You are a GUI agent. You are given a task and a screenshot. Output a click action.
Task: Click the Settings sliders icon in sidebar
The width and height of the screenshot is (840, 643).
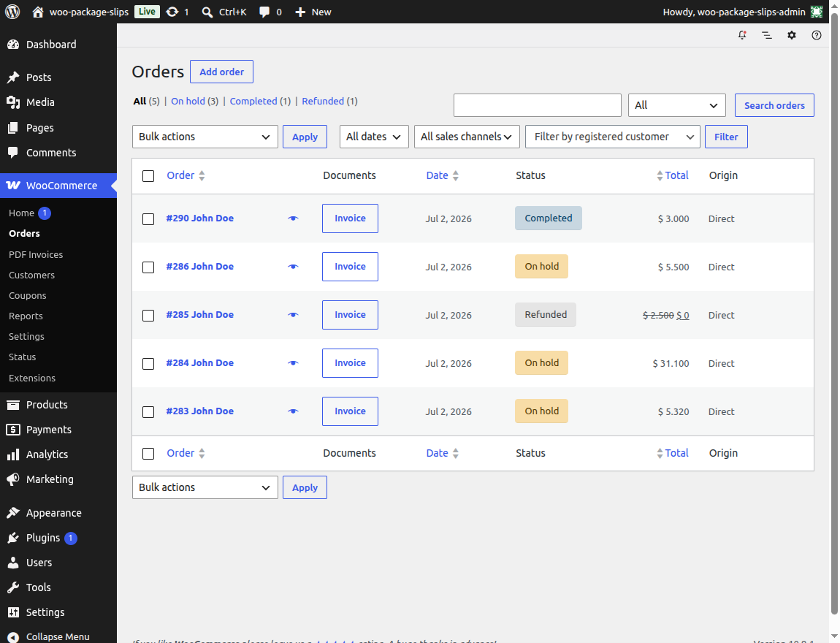(x=13, y=612)
